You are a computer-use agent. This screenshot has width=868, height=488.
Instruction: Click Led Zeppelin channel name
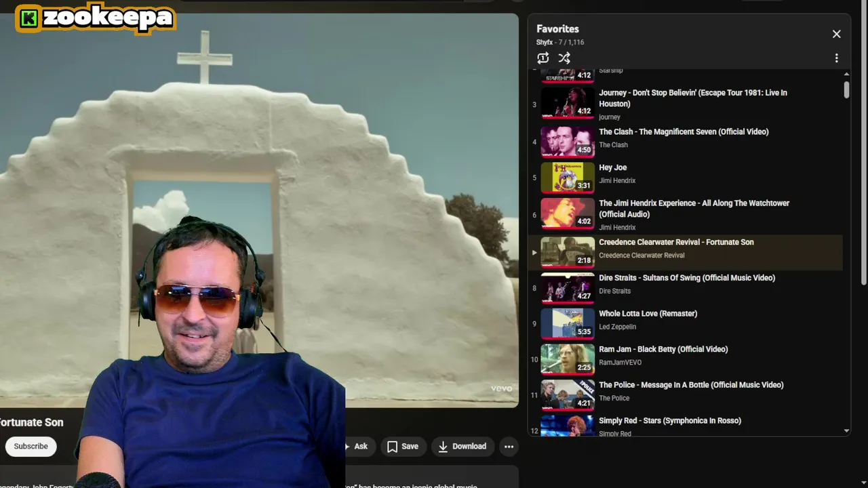(x=617, y=327)
